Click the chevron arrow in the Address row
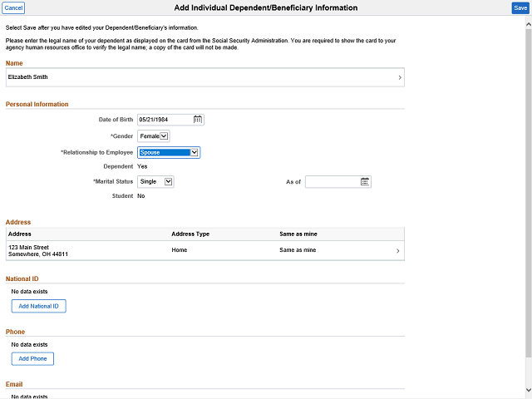The height and width of the screenshot is (399, 532). (x=397, y=251)
